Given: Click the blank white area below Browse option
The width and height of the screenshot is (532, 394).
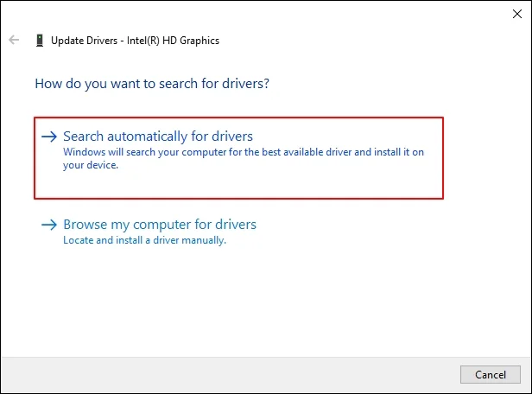Looking at the screenshot, I should [259, 302].
